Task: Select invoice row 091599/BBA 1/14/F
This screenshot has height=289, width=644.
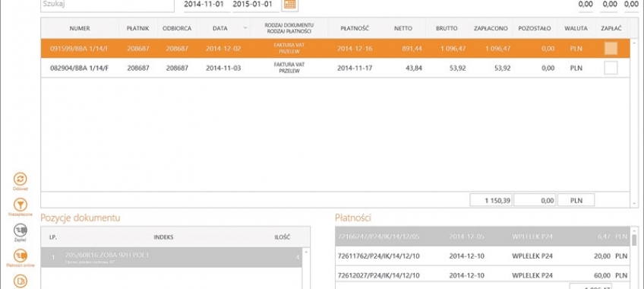Action: click(335, 49)
